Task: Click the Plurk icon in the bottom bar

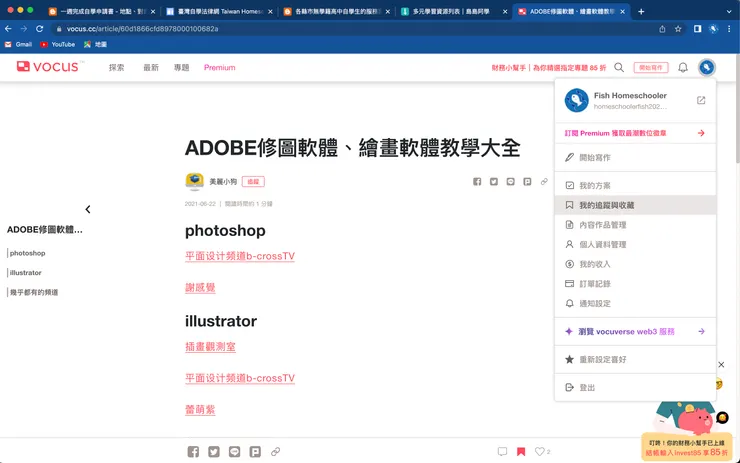Action: (x=255, y=452)
